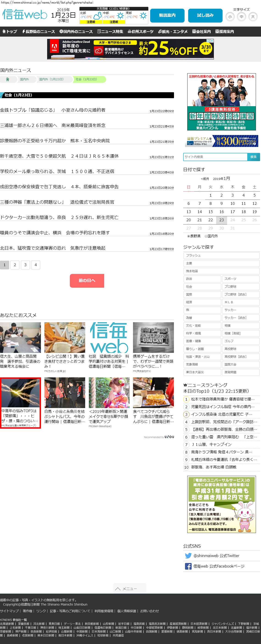Open page 2 of the news list
Screen dimensions: 261x644
click(x=15, y=265)
